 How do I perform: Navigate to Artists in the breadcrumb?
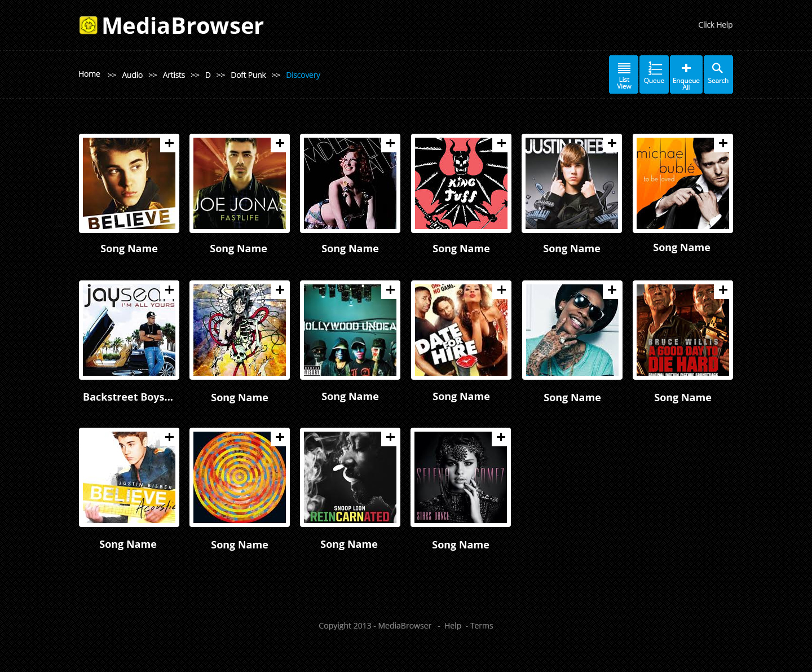[x=174, y=75]
